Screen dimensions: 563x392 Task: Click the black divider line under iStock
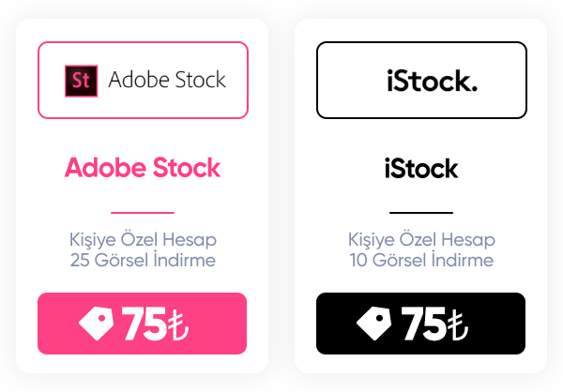[x=421, y=213]
